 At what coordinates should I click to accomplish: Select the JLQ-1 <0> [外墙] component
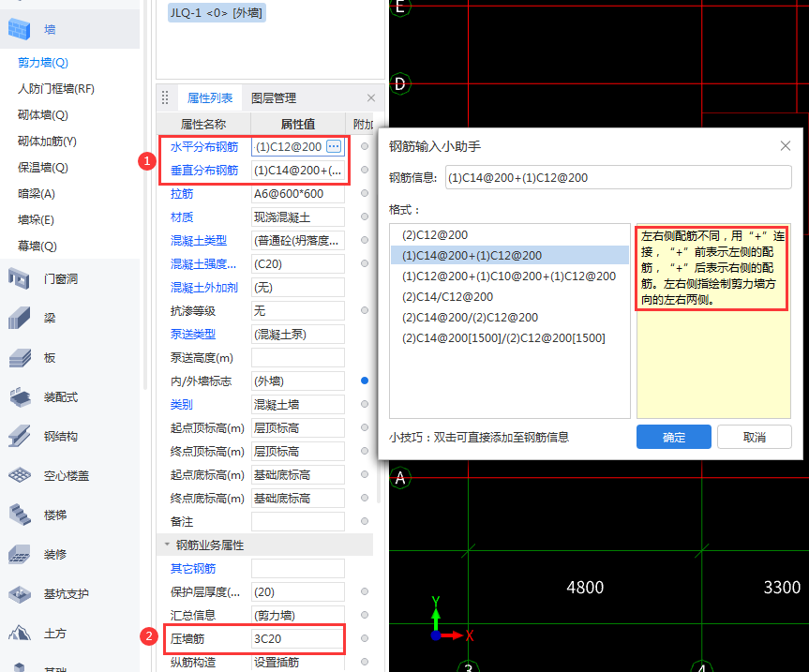tap(217, 13)
